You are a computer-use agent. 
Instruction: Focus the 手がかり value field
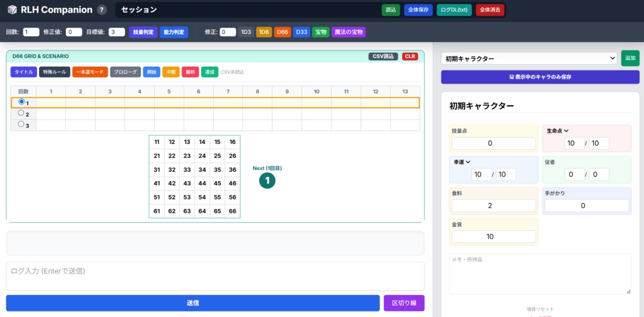(587, 206)
